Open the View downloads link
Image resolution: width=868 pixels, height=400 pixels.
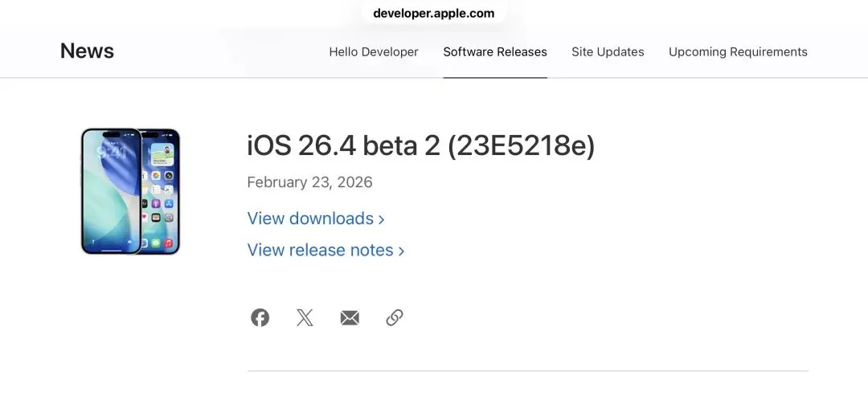click(310, 218)
